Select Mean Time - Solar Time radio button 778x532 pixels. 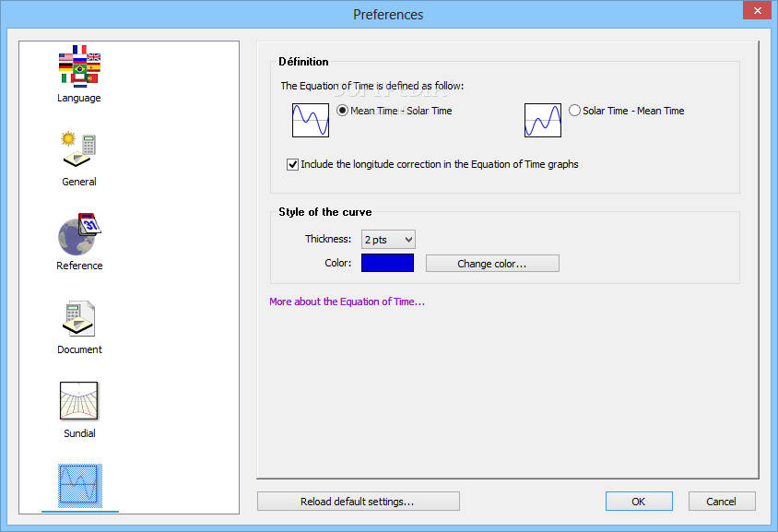click(x=342, y=110)
